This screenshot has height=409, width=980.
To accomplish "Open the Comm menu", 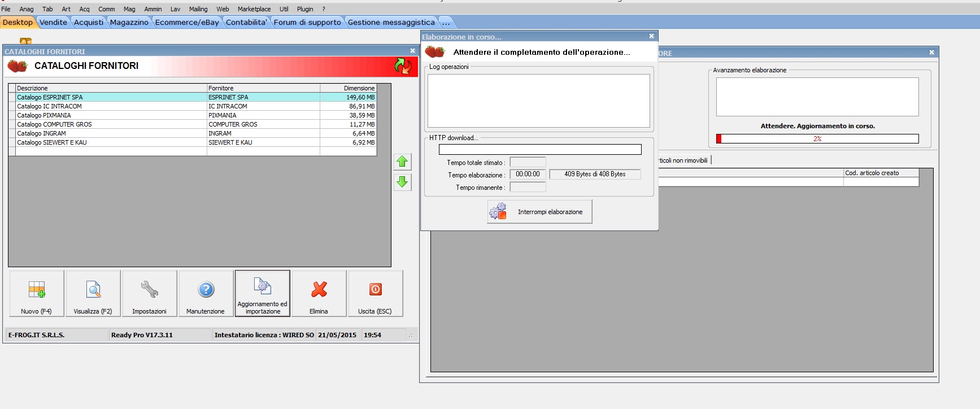I will click(107, 9).
